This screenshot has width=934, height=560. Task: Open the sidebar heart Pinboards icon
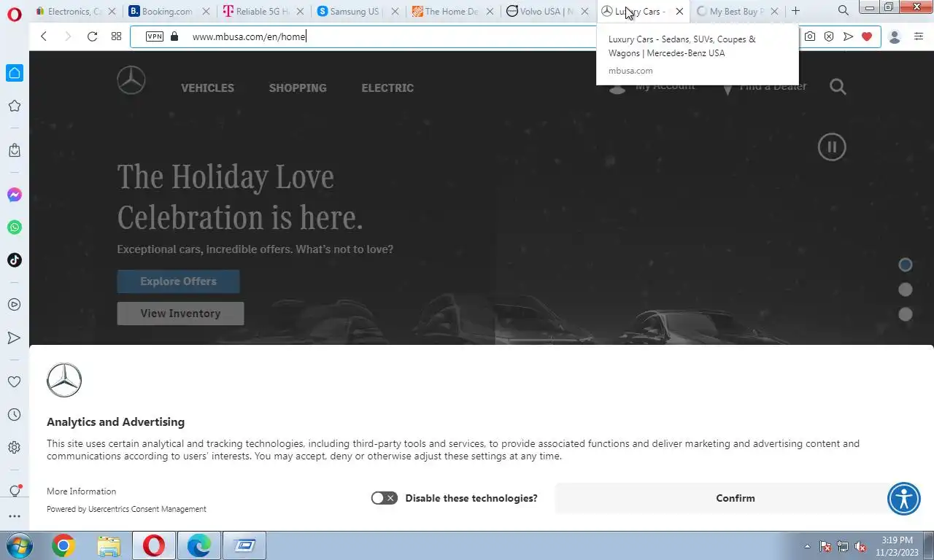click(x=15, y=382)
